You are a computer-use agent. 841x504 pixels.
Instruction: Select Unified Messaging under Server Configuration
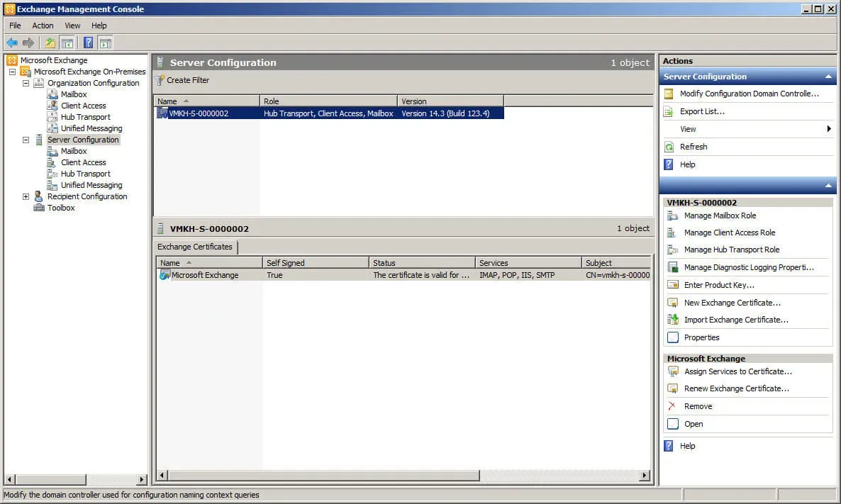point(91,185)
